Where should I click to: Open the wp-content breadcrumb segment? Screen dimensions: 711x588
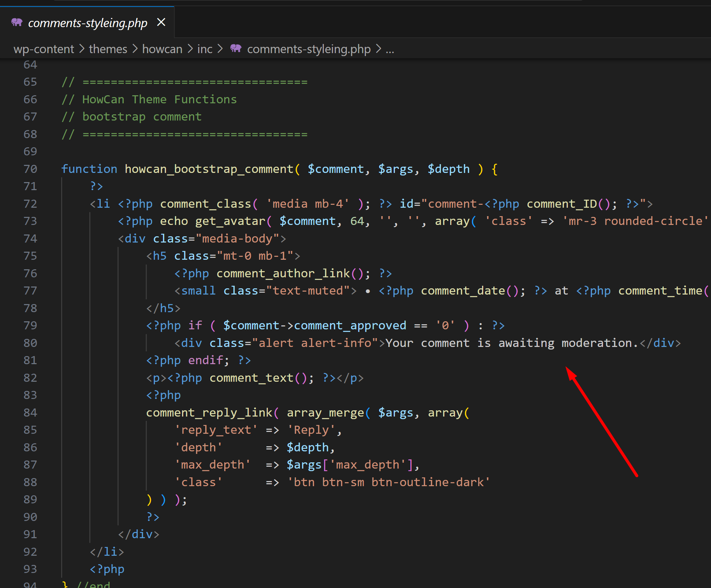pos(44,49)
